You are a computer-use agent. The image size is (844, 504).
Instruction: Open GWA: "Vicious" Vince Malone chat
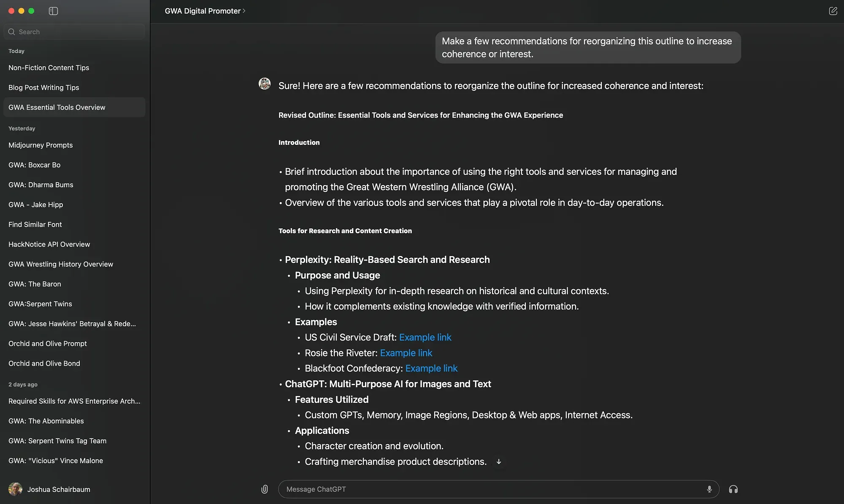[x=74, y=461]
